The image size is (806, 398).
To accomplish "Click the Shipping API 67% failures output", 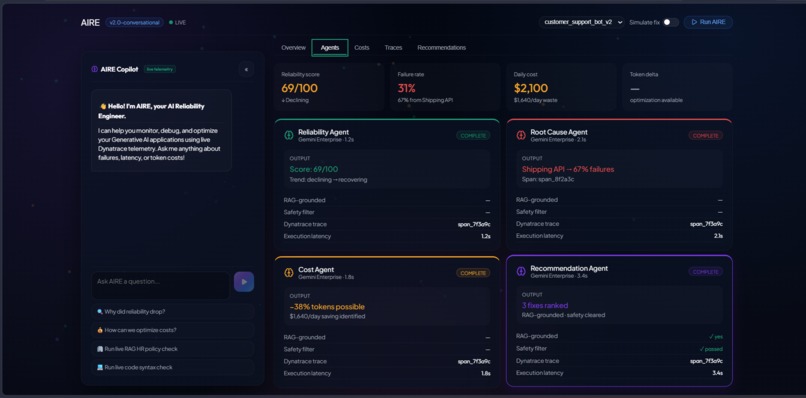I will (568, 169).
